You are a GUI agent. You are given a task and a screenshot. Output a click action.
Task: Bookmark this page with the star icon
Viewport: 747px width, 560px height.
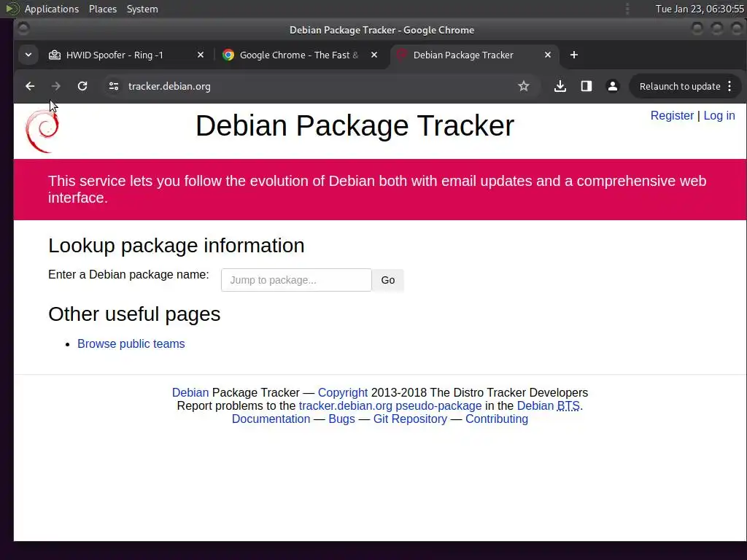(524, 86)
